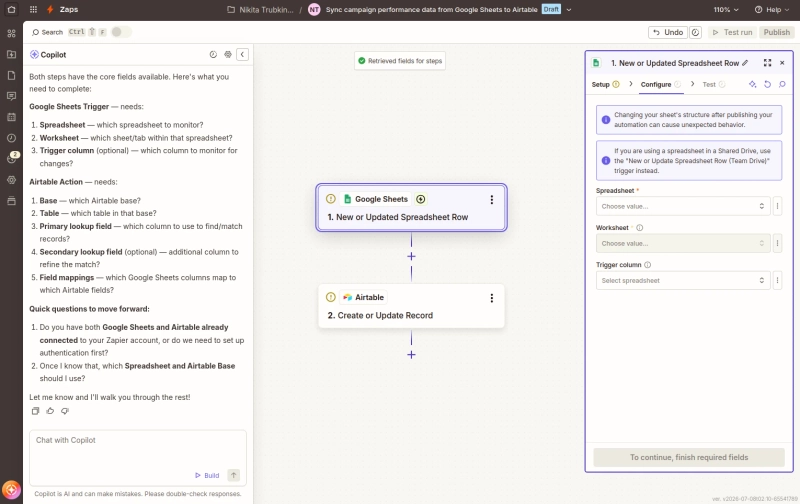
Task: Click the Google Sheets step warning icon
Action: 331,199
